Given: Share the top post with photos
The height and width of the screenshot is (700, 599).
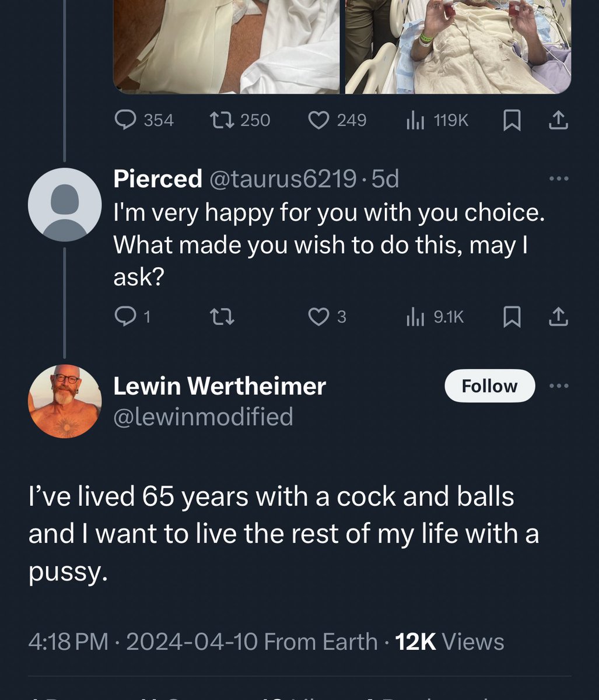Looking at the screenshot, I should [x=558, y=120].
